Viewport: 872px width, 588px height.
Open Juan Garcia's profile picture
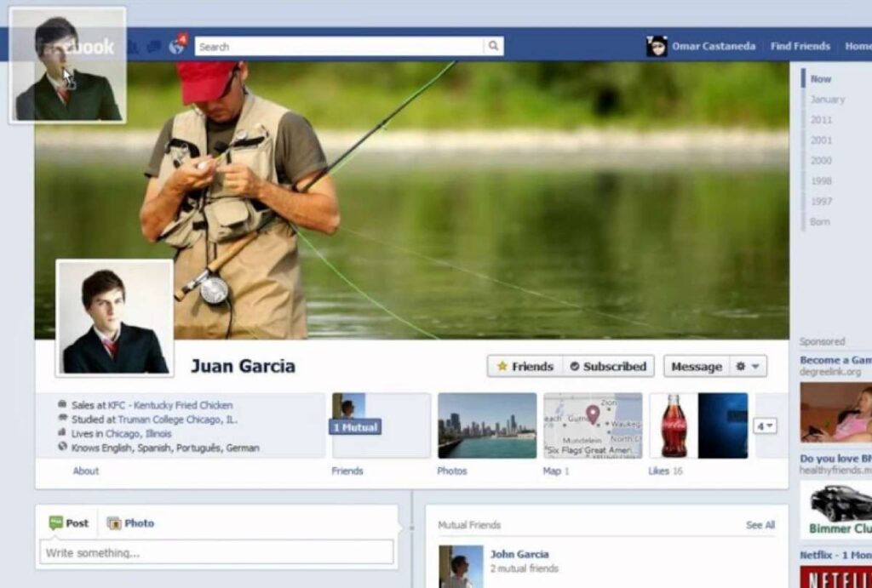click(115, 318)
